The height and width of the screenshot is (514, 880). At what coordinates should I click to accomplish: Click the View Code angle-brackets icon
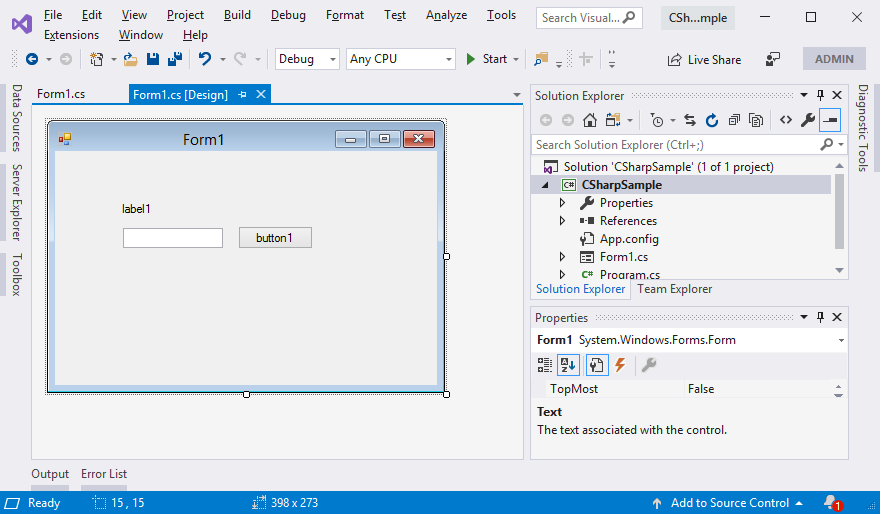pyautogui.click(x=786, y=120)
